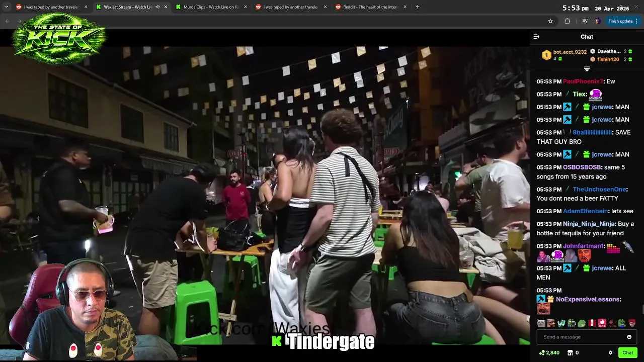The width and height of the screenshot is (644, 362).
Task: Click Johnfartman1 username in chat
Action: (x=583, y=246)
